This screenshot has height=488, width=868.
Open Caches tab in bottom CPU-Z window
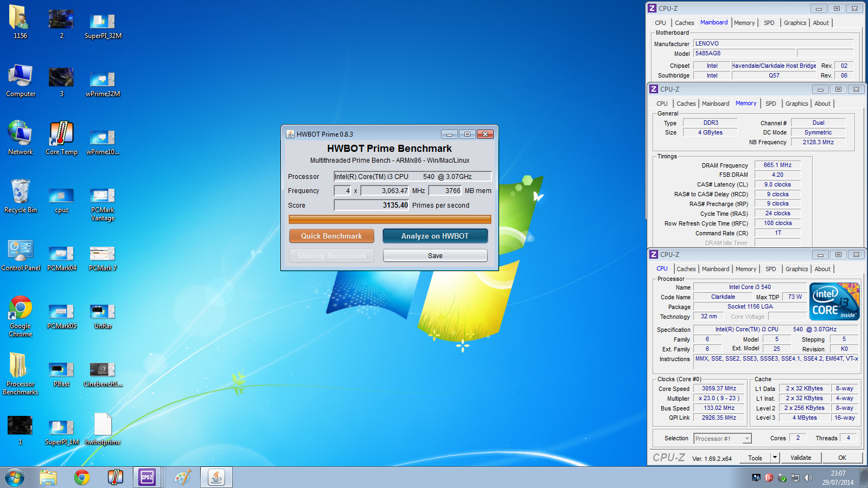686,269
